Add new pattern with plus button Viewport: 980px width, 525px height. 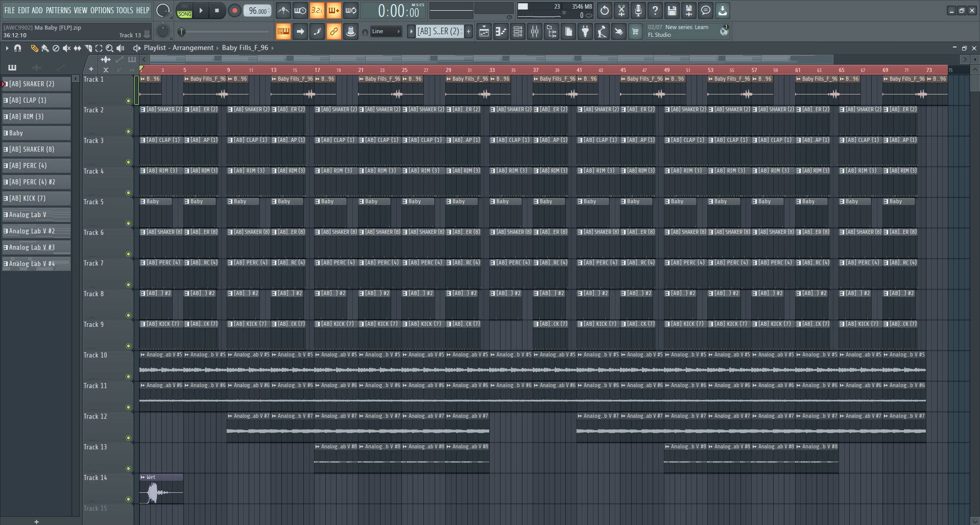[x=468, y=32]
